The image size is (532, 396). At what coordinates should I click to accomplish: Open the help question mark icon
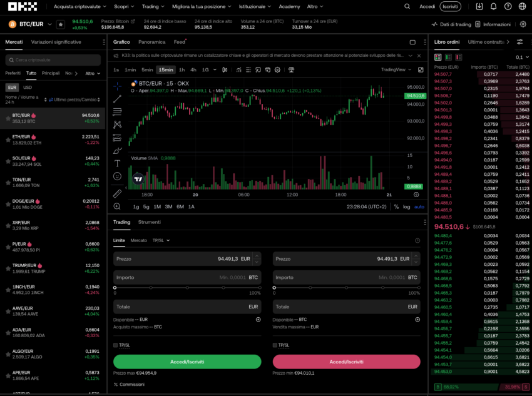pyautogui.click(x=508, y=6)
